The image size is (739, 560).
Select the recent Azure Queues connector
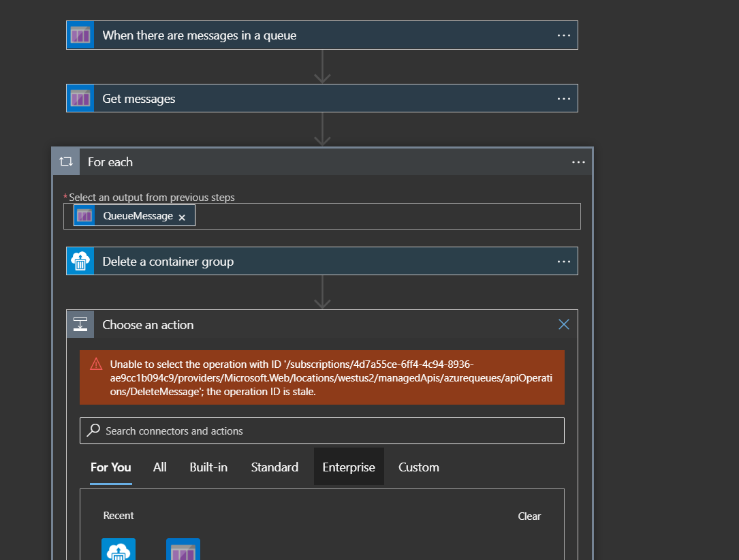(183, 549)
